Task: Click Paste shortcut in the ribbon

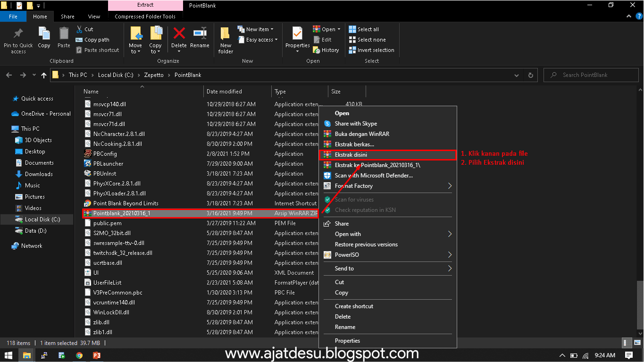Action: [x=97, y=50]
